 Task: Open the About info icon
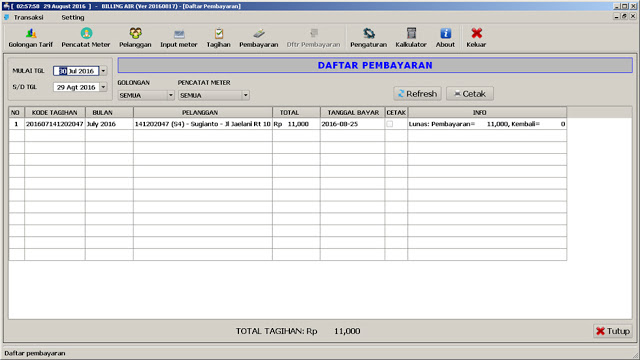[445, 38]
